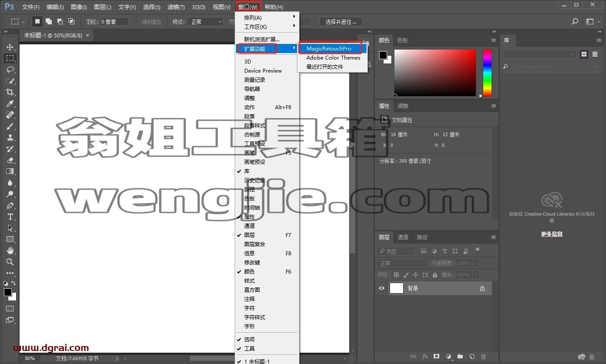Select the Brush tool
Screen dimensions: 606x364
tap(10, 126)
